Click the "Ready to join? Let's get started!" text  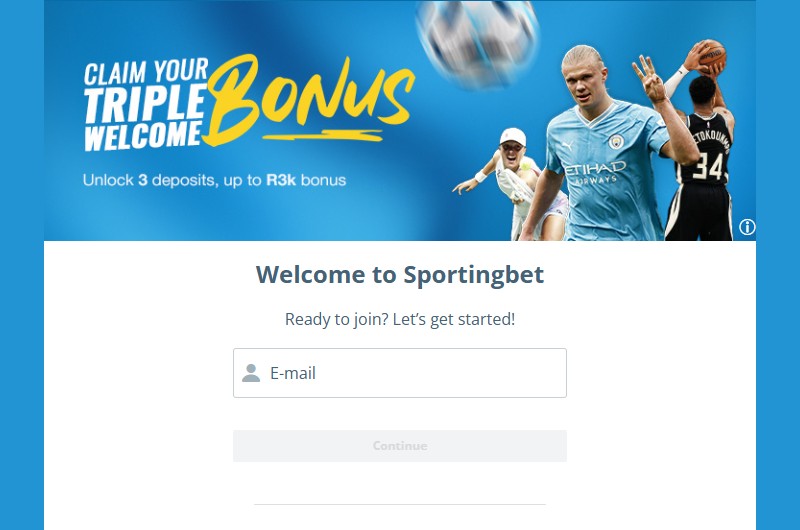pyautogui.click(x=400, y=319)
